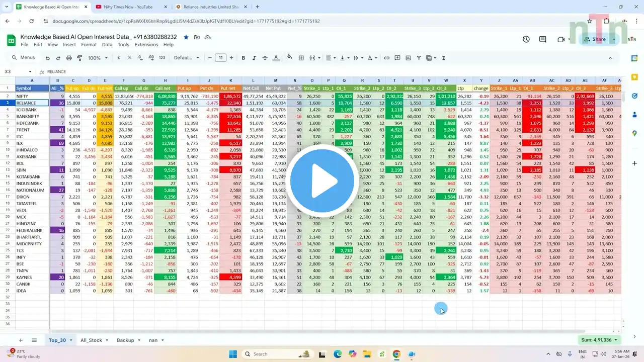Format selection as percent
Viewport: 644px width, 362px height.
129,58
